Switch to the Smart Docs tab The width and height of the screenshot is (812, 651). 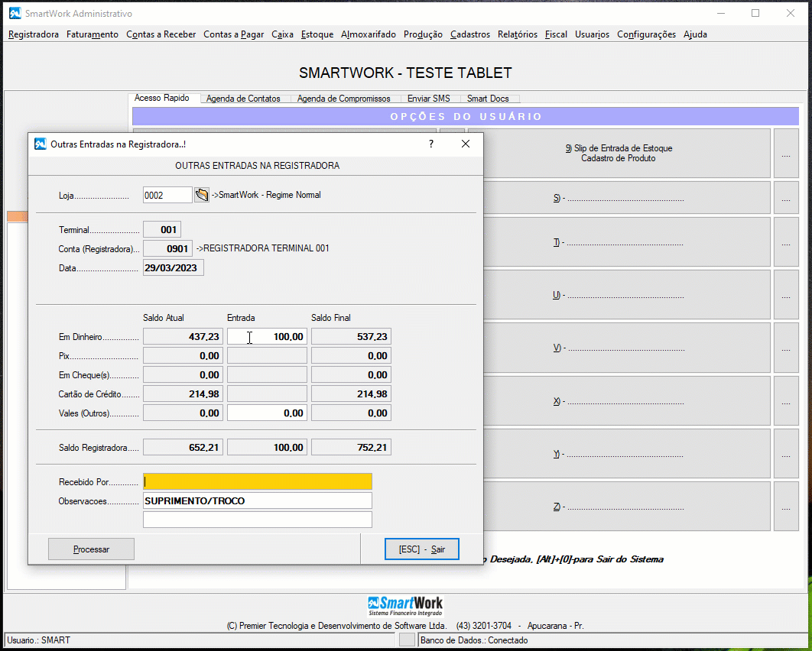point(487,99)
